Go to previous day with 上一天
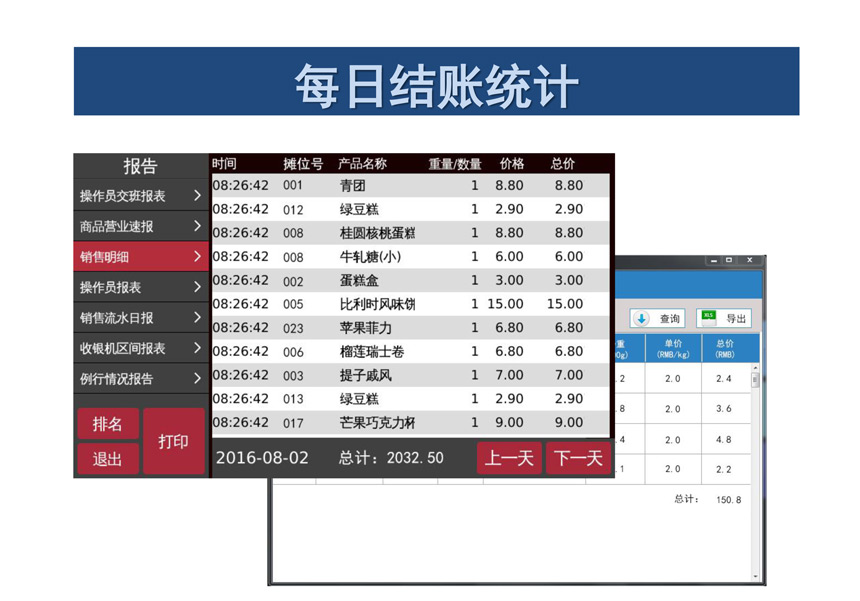The width and height of the screenshot is (860, 601). (509, 458)
